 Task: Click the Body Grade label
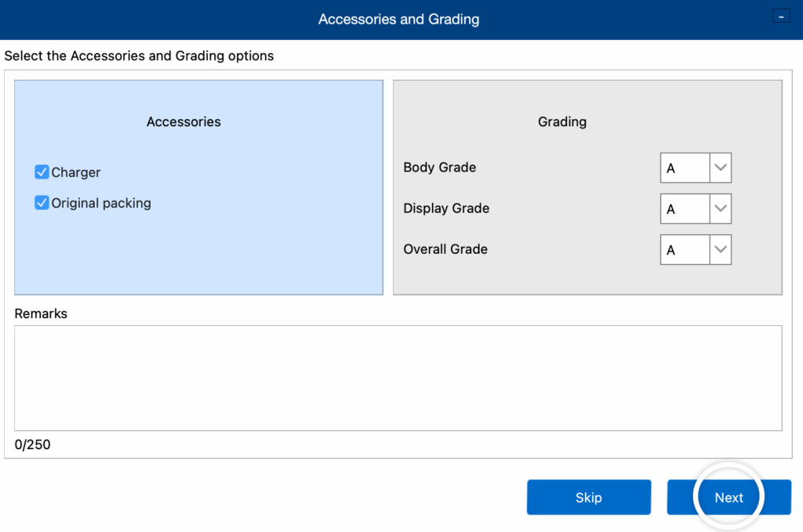point(439,167)
